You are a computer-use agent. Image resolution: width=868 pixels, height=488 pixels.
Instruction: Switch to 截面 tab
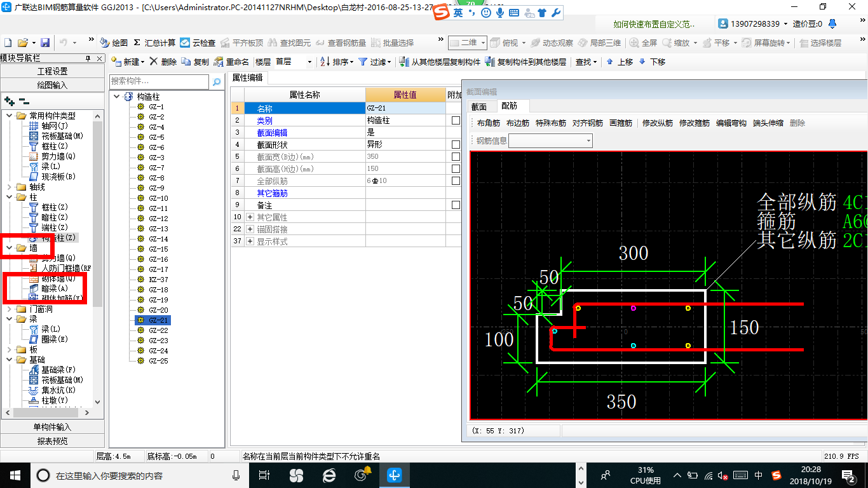click(x=478, y=106)
